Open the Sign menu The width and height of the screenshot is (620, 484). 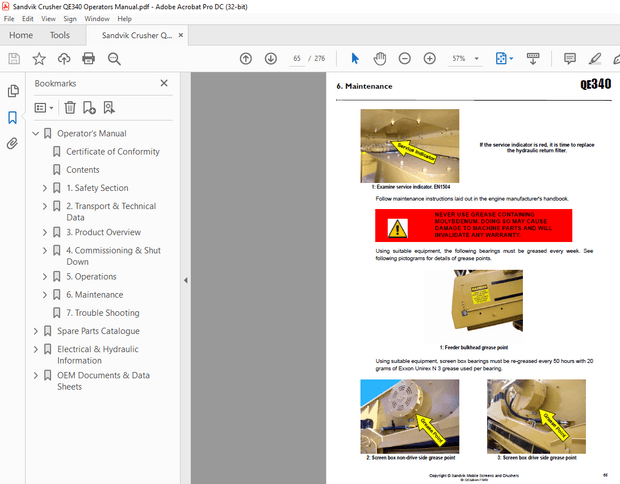[x=70, y=19]
